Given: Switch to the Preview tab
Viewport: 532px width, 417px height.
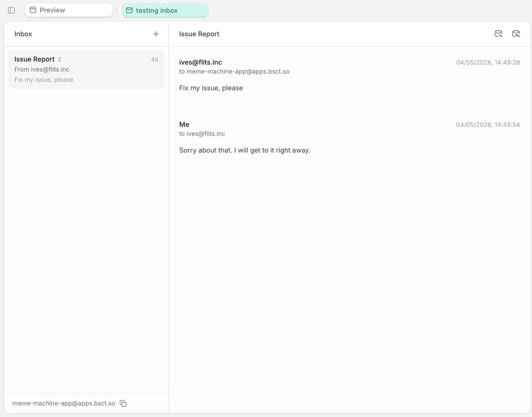Looking at the screenshot, I should (69, 10).
